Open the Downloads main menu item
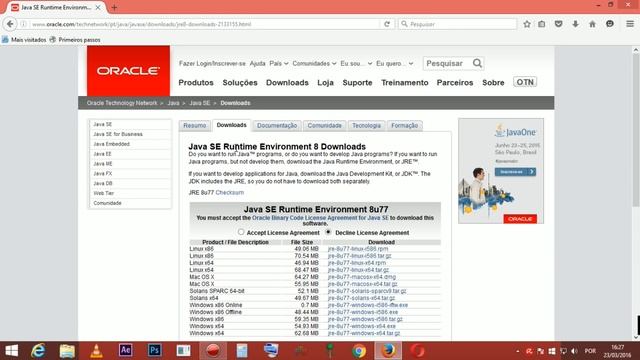The height and width of the screenshot is (360, 640). 287,82
